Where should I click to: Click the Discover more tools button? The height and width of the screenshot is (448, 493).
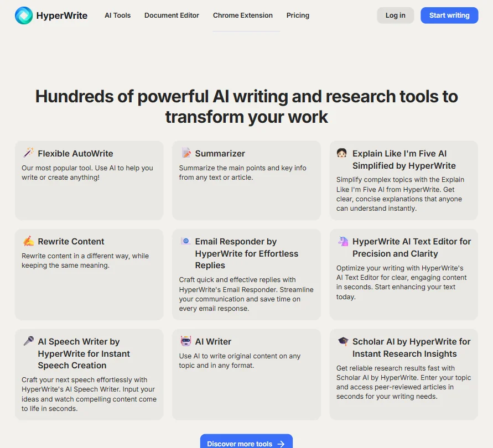click(247, 442)
